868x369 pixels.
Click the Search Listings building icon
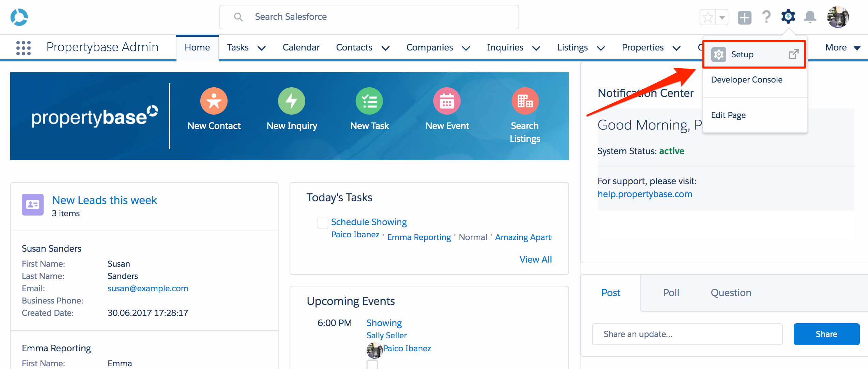[x=525, y=101]
